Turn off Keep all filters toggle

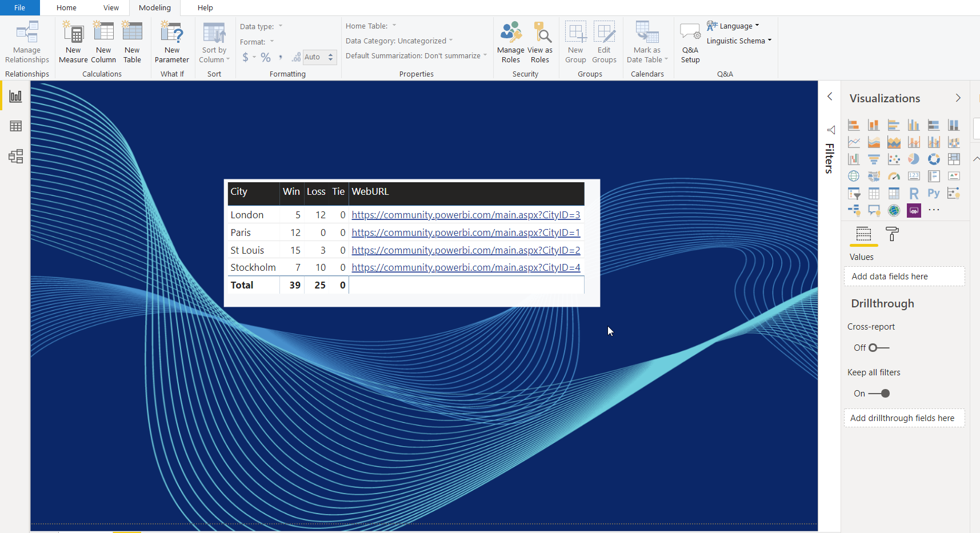(879, 394)
